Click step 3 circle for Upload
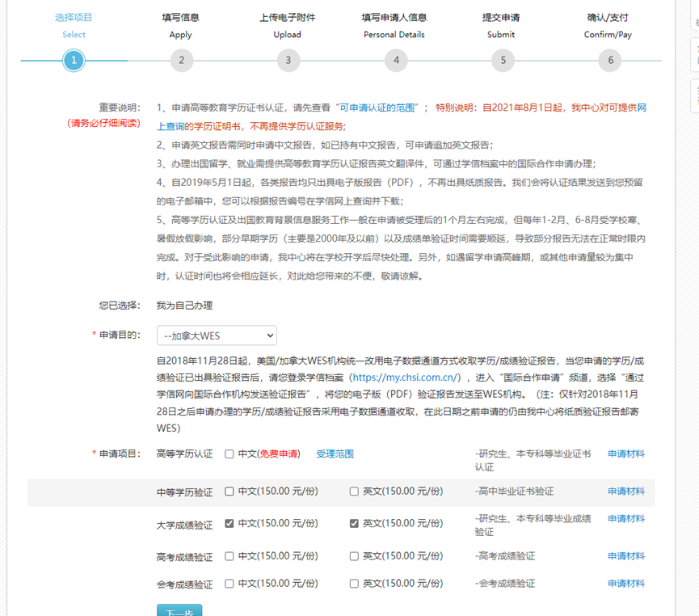 point(288,60)
